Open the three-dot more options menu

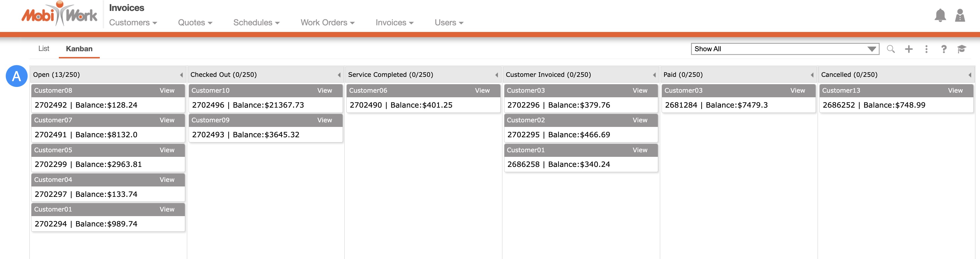926,49
